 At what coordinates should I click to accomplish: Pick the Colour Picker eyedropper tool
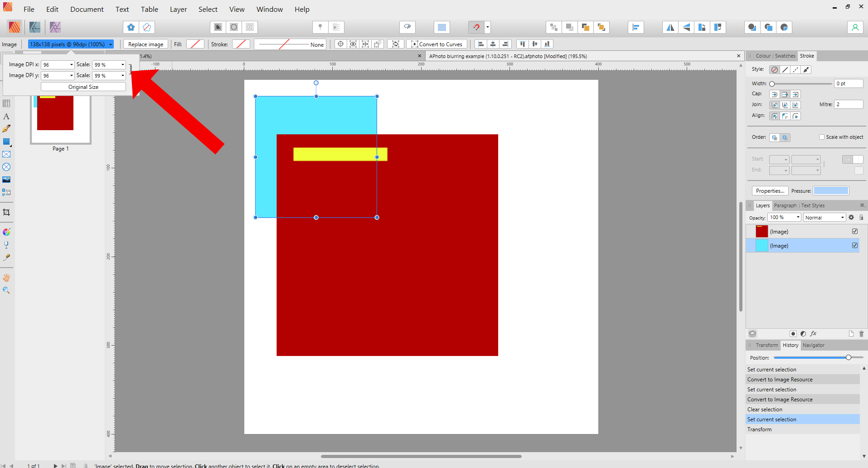tap(6, 258)
